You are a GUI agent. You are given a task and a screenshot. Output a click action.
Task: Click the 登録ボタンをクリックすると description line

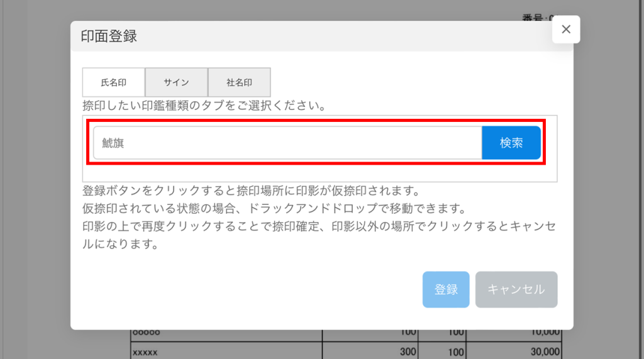(250, 191)
